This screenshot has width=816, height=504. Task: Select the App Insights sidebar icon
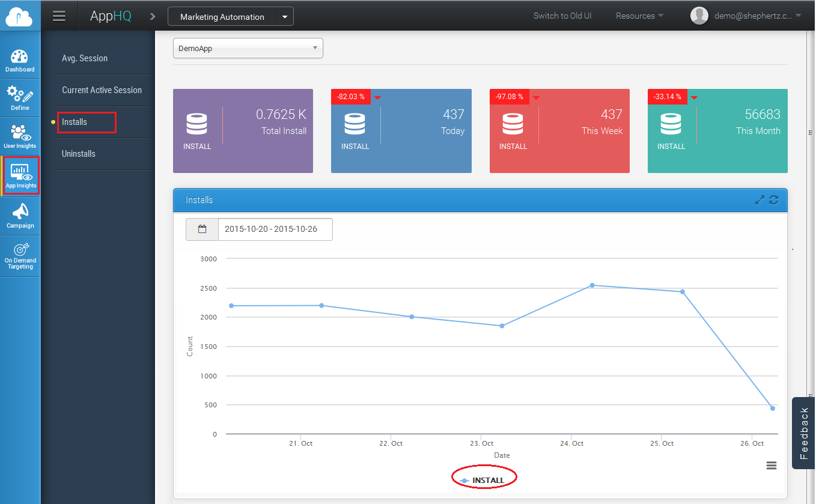(21, 176)
